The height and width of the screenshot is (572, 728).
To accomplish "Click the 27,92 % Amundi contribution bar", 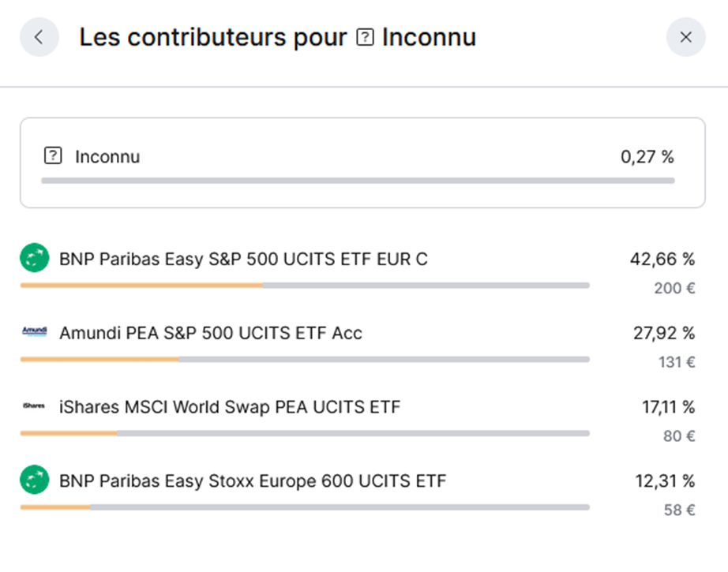I will 305,360.
